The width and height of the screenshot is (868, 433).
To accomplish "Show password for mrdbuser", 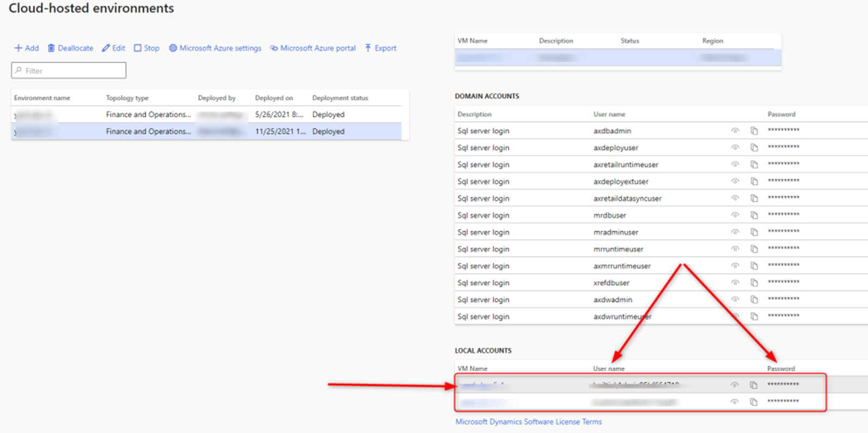I will point(735,215).
